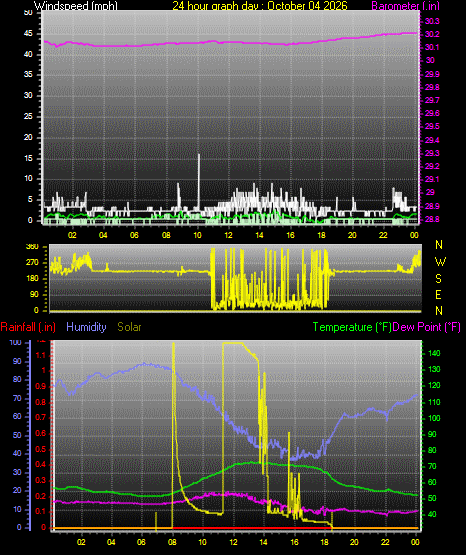The image size is (466, 555).
Task: Click the 30.3 barometer scale value
Action: point(432,21)
